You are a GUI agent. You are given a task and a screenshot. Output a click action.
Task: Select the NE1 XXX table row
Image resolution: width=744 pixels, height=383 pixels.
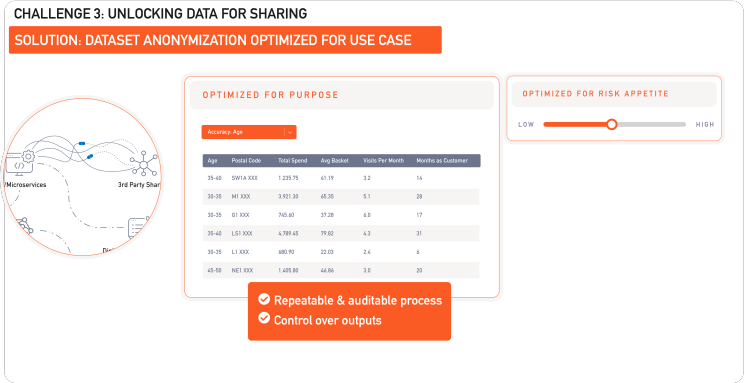pyautogui.click(x=341, y=271)
